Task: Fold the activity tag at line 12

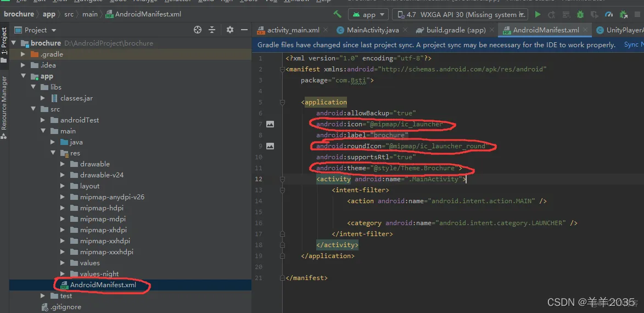Action: [282, 179]
